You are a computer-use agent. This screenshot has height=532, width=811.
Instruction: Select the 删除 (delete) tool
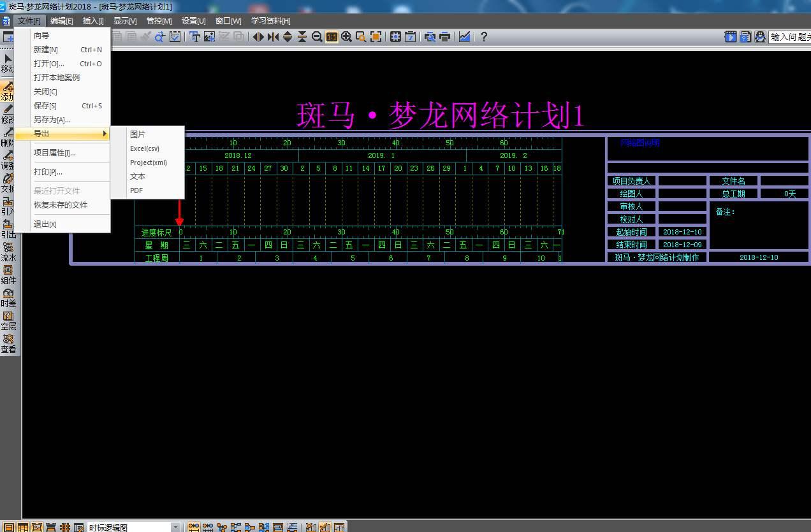[x=7, y=138]
